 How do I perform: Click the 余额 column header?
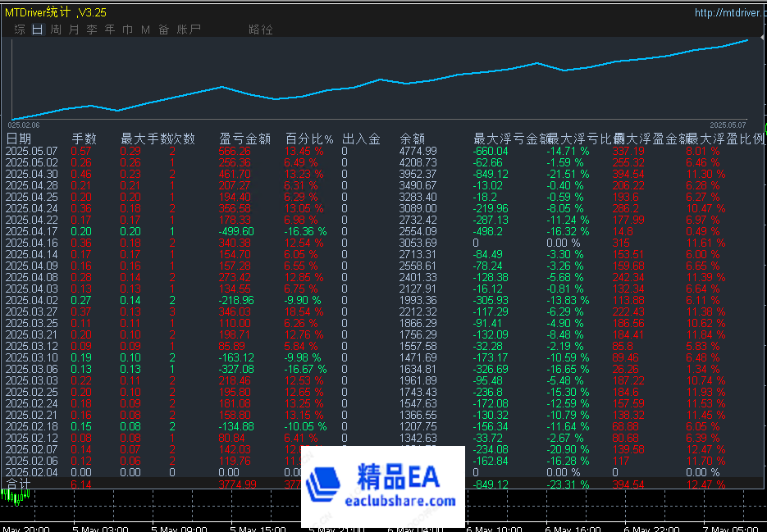[x=412, y=139]
